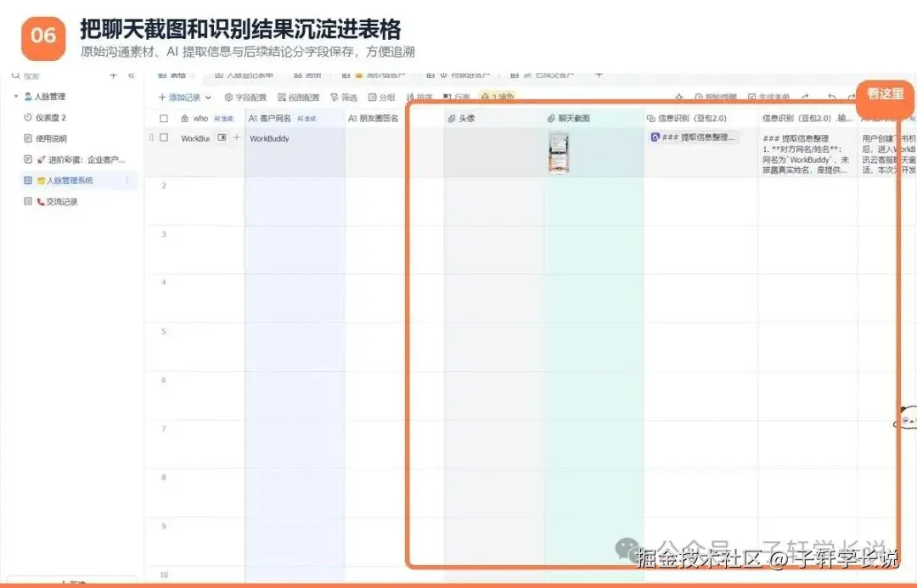Select row number 7
This screenshot has width=917, height=588.
[164, 428]
